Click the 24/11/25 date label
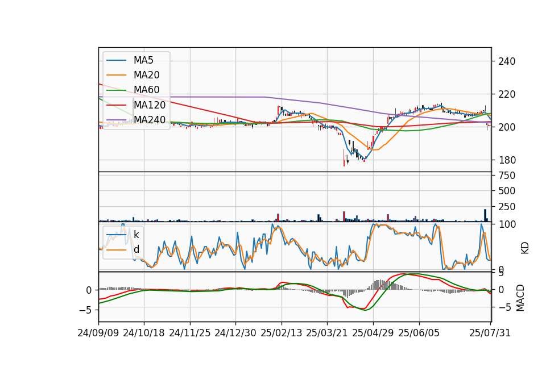This screenshot has width=546, height=392. [190, 333]
